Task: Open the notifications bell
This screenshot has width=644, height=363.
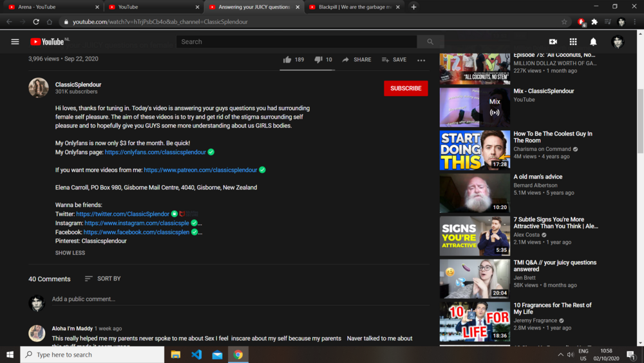Action: [x=593, y=41]
